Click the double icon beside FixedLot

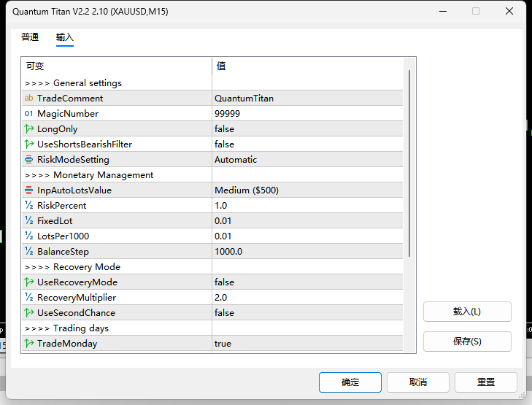(29, 220)
